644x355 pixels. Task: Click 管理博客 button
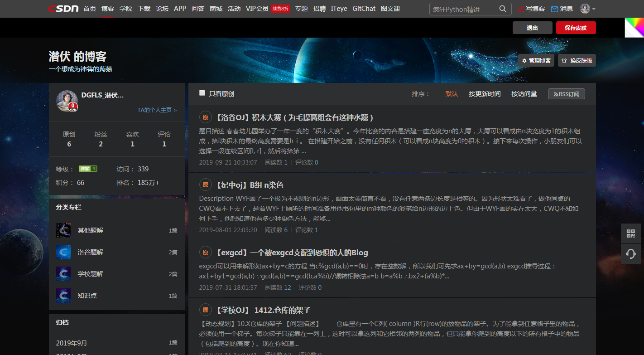click(536, 60)
